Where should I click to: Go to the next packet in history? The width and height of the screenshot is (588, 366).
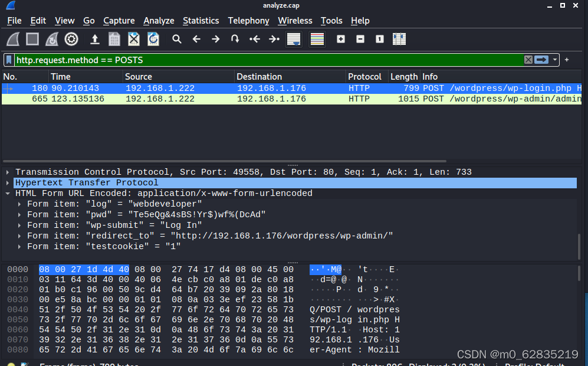click(215, 39)
